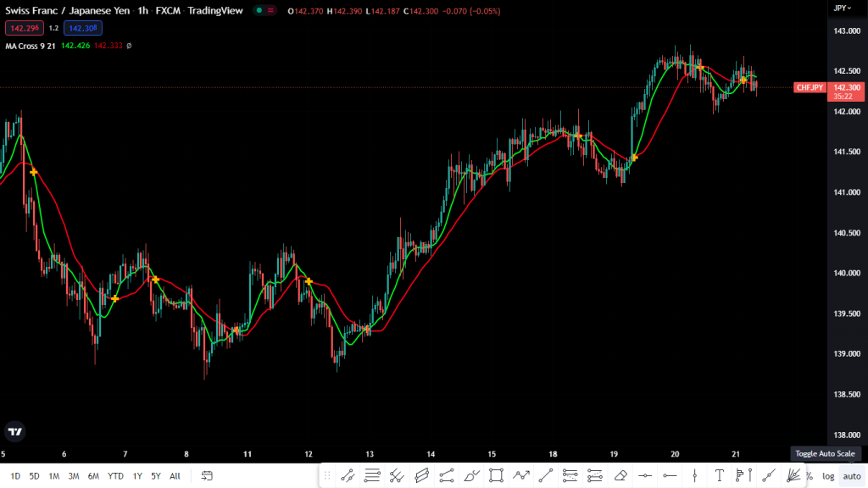Click the red 142.296 sell button
868x488 pixels.
point(25,28)
